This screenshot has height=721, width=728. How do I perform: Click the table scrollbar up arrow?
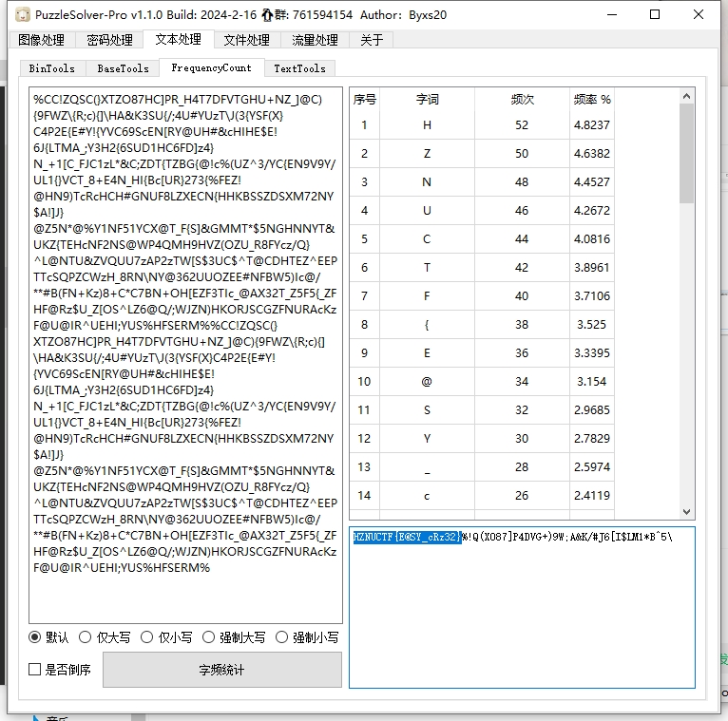tap(687, 95)
